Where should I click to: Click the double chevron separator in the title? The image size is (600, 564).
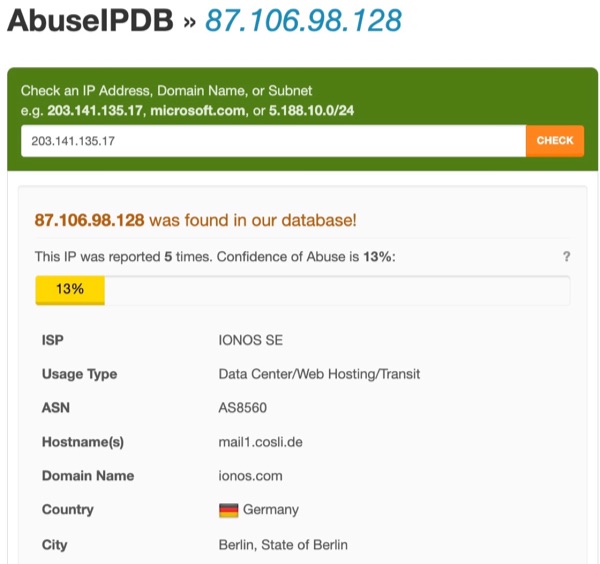(x=189, y=23)
